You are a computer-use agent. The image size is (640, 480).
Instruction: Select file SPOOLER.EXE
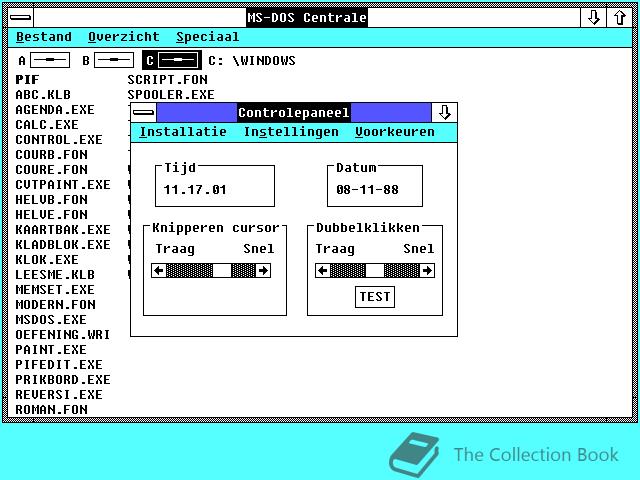pos(171,95)
